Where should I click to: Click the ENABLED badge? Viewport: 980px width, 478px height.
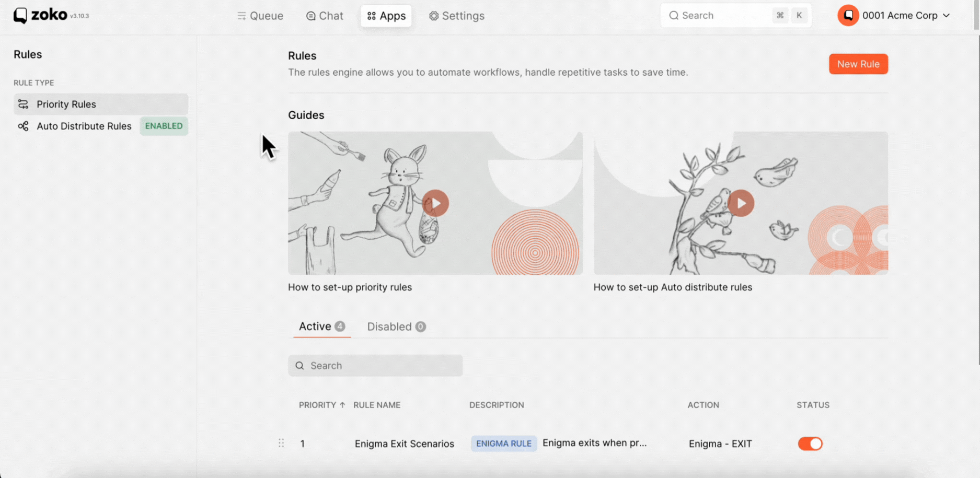pos(164,126)
